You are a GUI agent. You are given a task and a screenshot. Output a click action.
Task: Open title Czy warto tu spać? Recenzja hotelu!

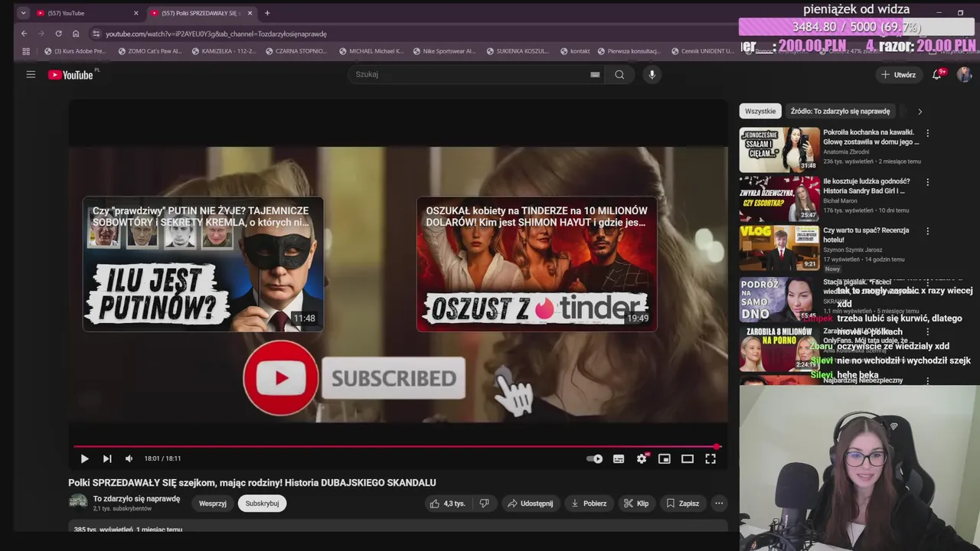click(x=866, y=235)
